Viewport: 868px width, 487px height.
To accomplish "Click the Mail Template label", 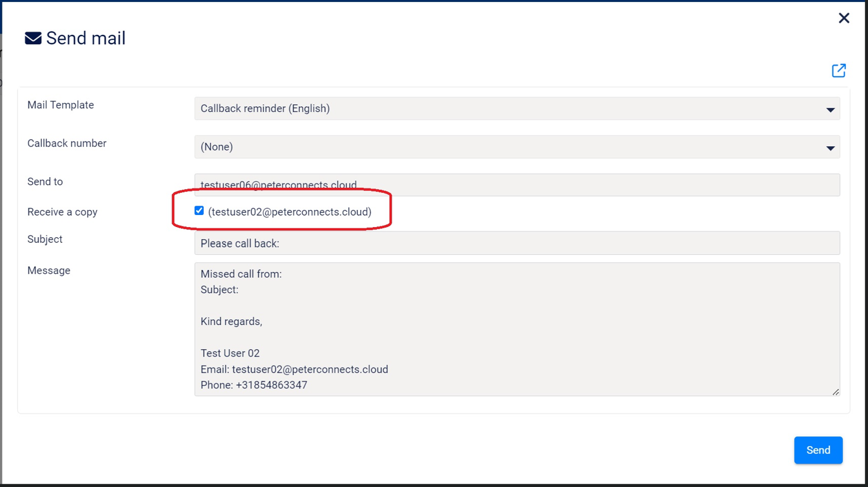I will pos(60,105).
